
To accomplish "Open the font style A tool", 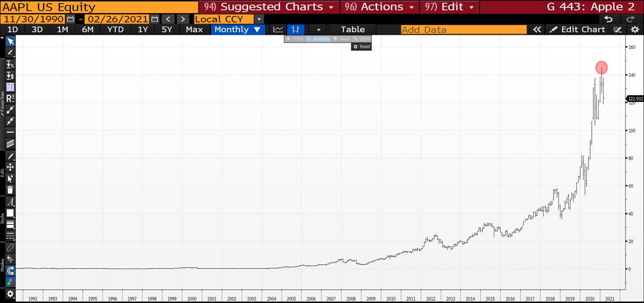I will pyautogui.click(x=10, y=202).
